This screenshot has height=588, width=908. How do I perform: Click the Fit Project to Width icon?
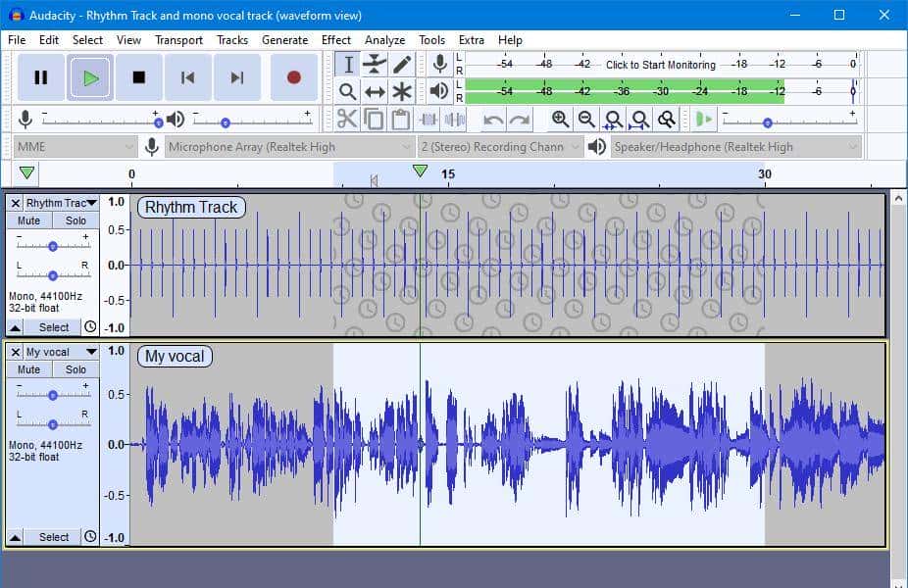tap(638, 119)
